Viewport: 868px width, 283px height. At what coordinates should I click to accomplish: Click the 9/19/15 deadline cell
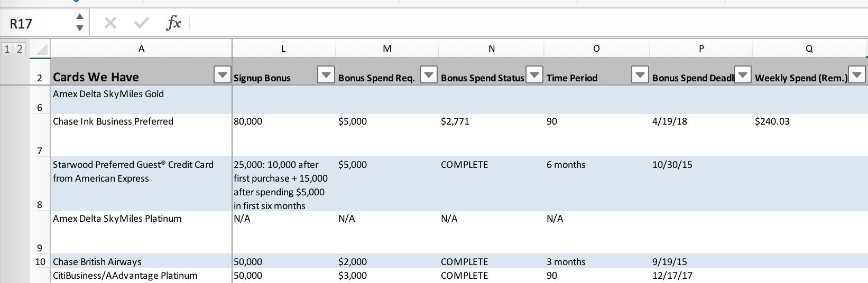[701, 261]
